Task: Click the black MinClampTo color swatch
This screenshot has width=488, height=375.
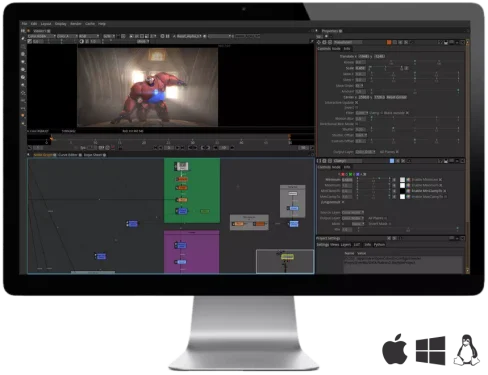Action: coord(402,191)
